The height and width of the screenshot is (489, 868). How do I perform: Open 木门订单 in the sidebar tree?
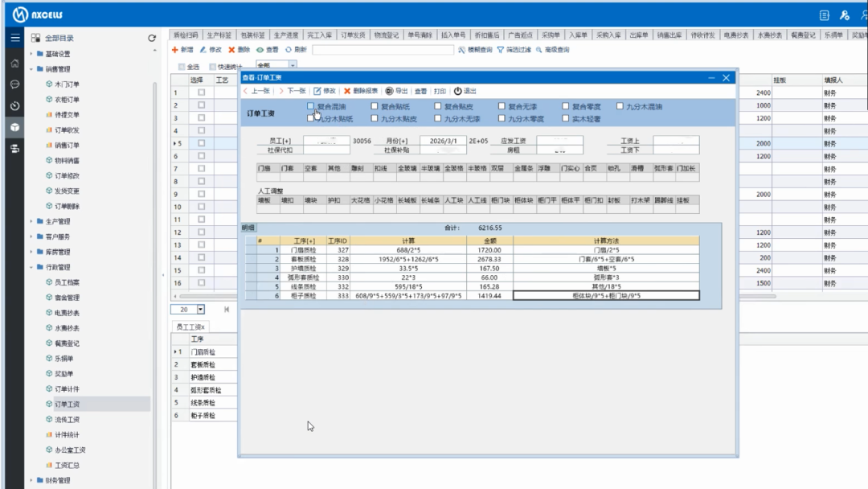click(x=67, y=84)
